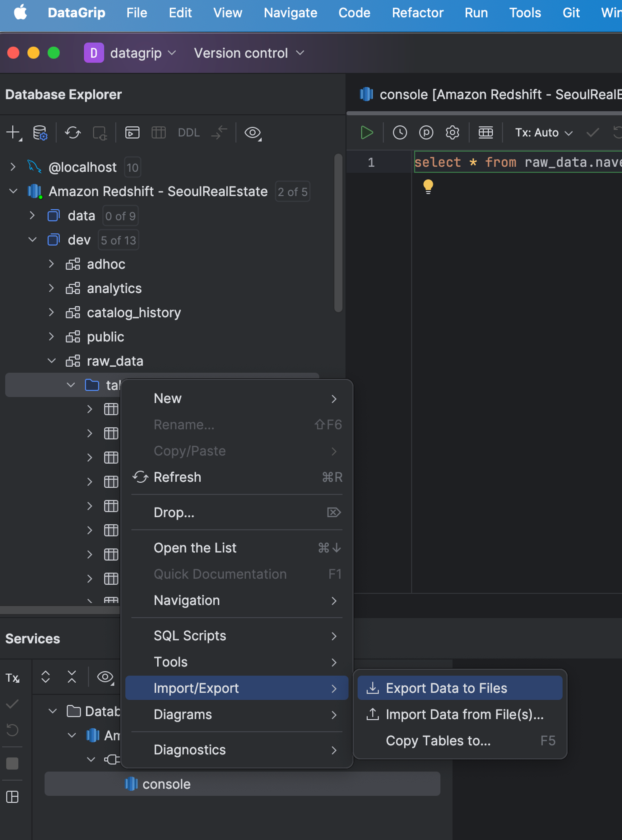
Task: Open query history clock icon
Action: [x=400, y=132]
